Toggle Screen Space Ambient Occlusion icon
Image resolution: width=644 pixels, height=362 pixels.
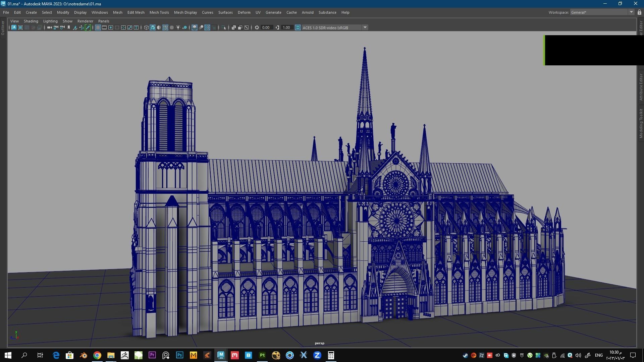pos(195,27)
